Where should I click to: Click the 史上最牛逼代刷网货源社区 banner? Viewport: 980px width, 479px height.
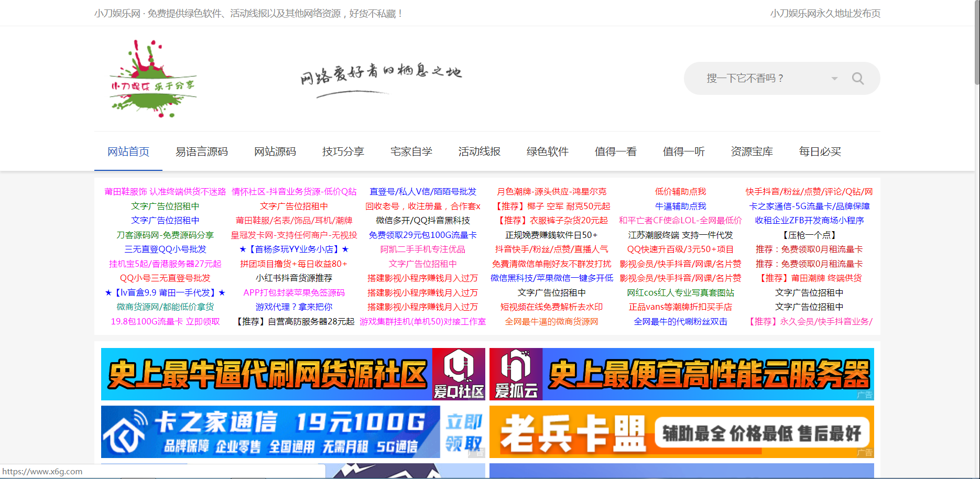267,373
